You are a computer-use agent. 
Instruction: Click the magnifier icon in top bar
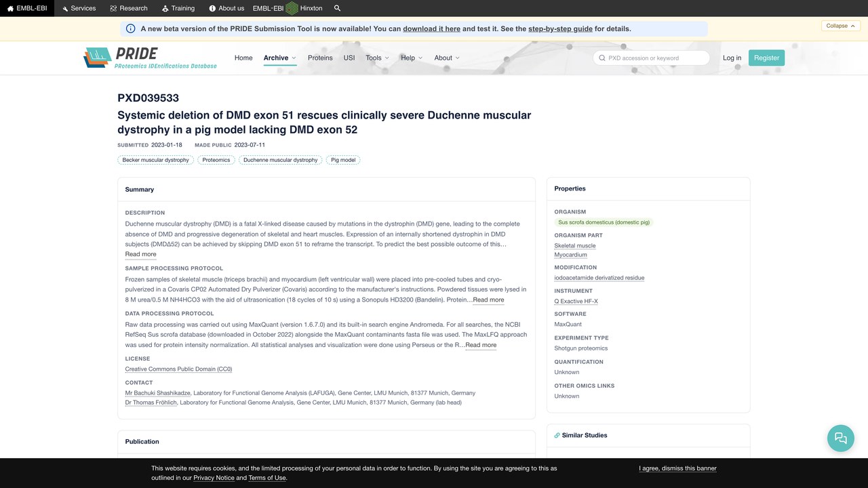(x=338, y=8)
